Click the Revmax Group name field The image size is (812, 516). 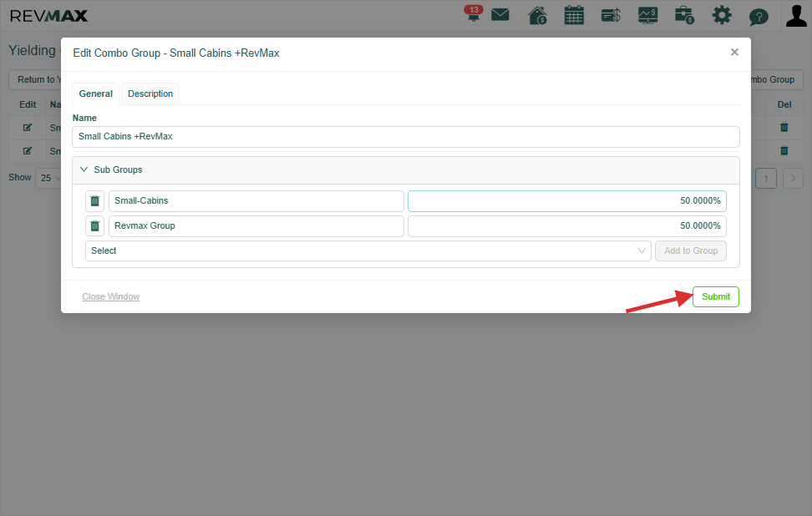click(256, 226)
